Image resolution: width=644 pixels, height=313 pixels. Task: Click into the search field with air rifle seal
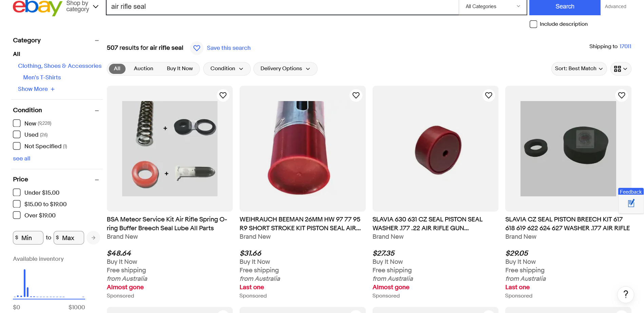coord(282,7)
